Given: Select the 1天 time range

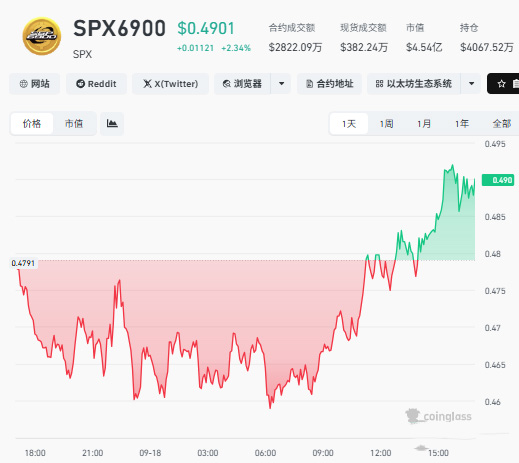Looking at the screenshot, I should 349,124.
